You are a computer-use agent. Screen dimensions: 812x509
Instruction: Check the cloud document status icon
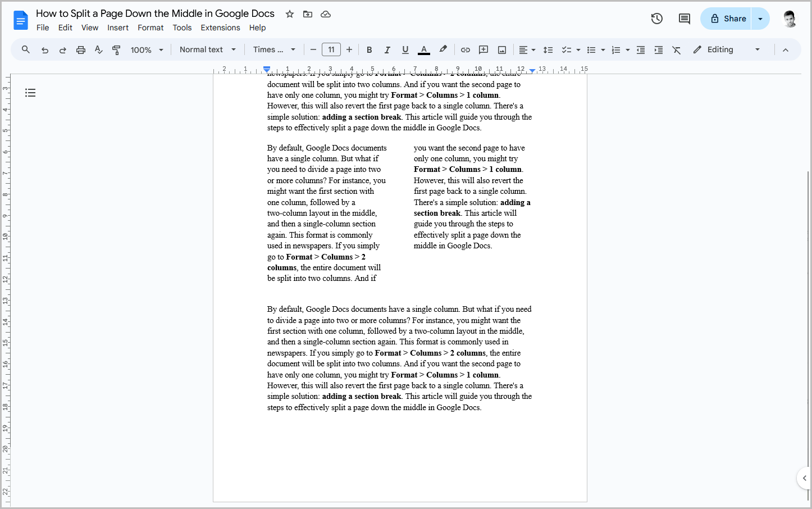[326, 14]
